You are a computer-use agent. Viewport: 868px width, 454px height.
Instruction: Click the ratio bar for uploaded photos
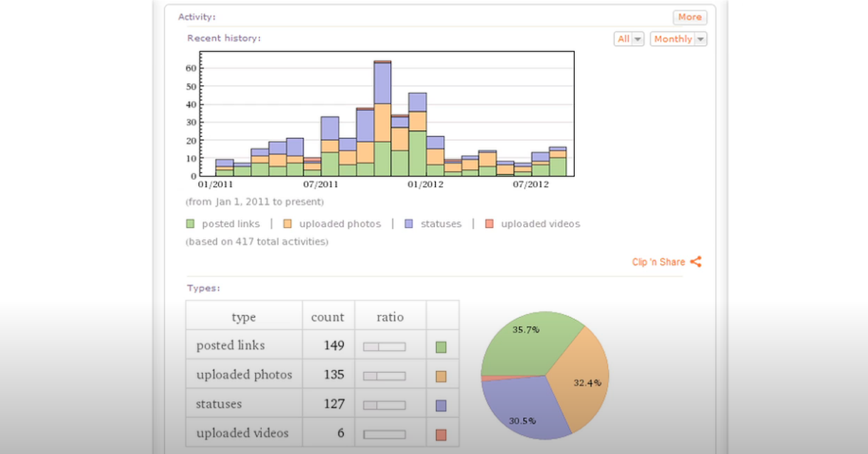coord(384,376)
